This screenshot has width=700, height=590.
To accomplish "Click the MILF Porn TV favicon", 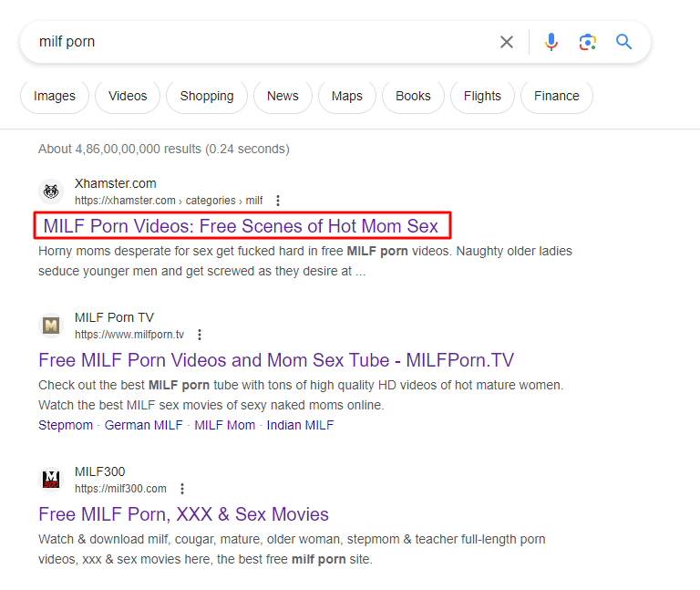I will pyautogui.click(x=51, y=326).
